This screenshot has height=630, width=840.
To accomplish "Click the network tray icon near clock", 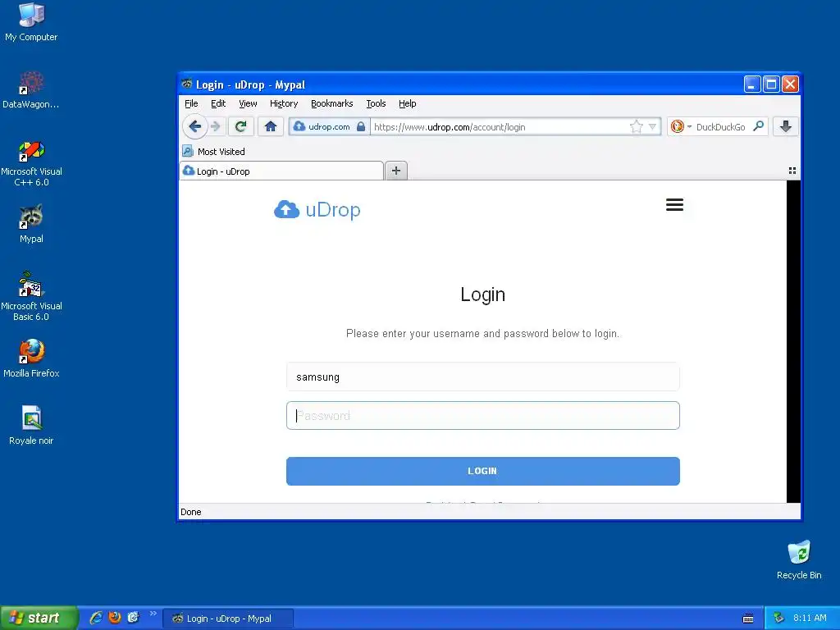I will (779, 619).
